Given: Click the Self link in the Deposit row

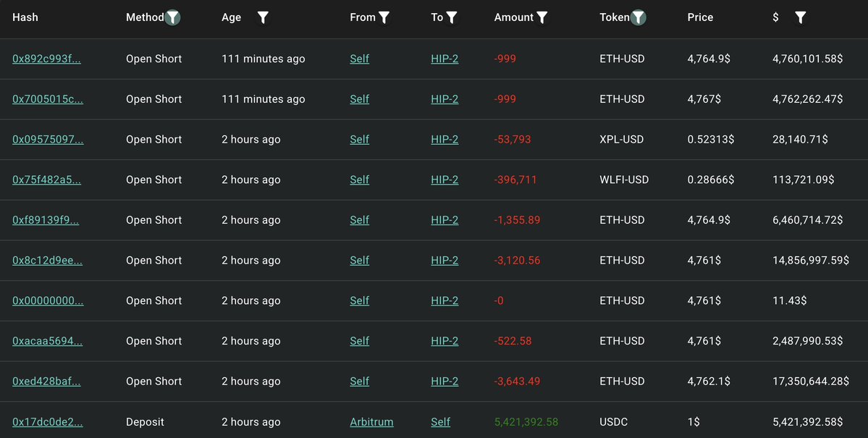Looking at the screenshot, I should pos(441,422).
